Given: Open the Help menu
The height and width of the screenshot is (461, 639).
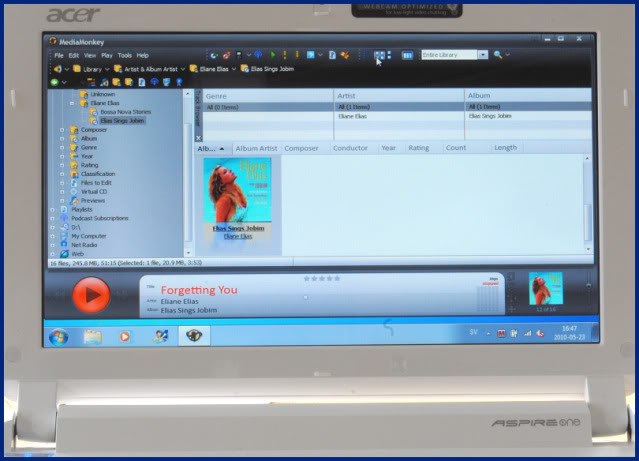Looking at the screenshot, I should (143, 55).
